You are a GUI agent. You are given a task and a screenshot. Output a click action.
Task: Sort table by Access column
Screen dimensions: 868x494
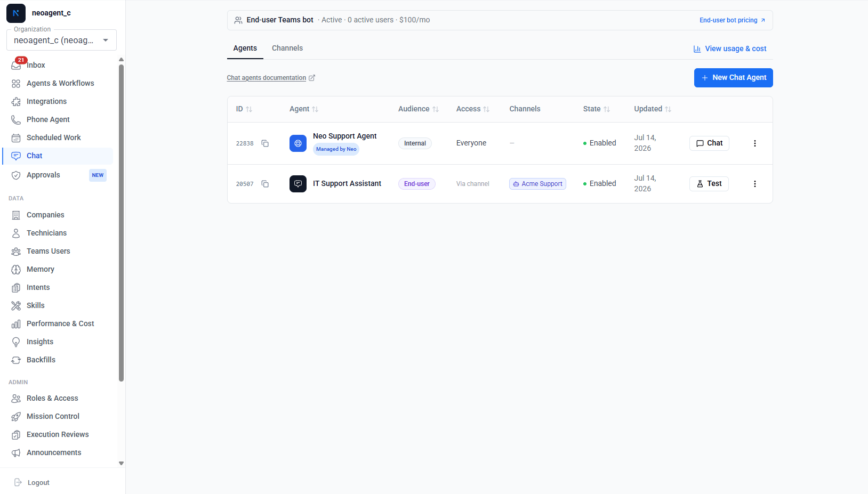click(x=473, y=109)
